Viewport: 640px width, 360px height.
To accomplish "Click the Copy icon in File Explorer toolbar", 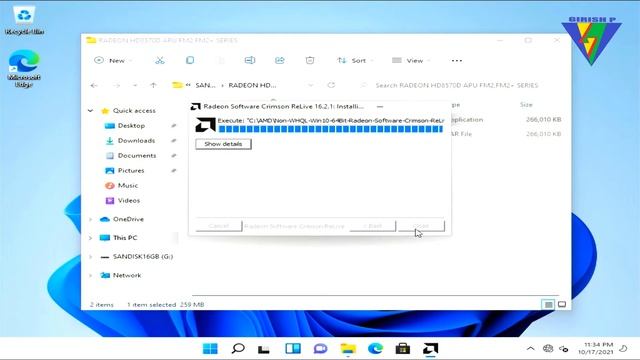I will point(190,60).
